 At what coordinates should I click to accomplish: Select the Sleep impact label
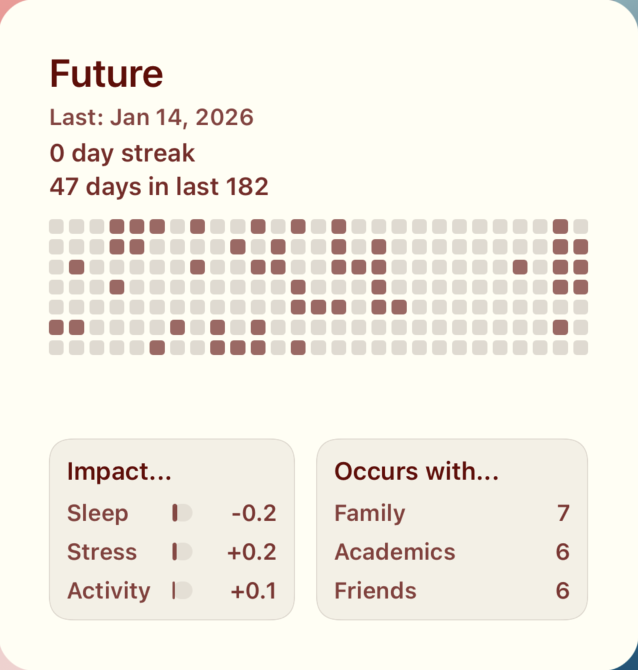[98, 513]
